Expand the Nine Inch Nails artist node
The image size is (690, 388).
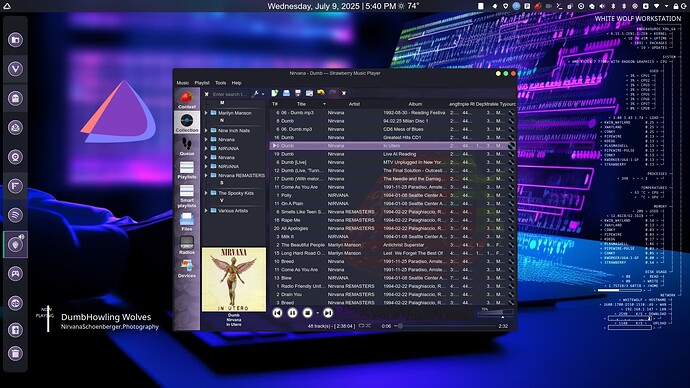click(206, 131)
